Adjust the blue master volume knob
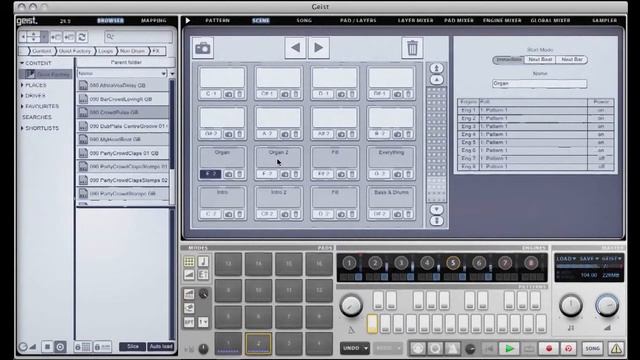The image size is (640, 360). pos(607,306)
